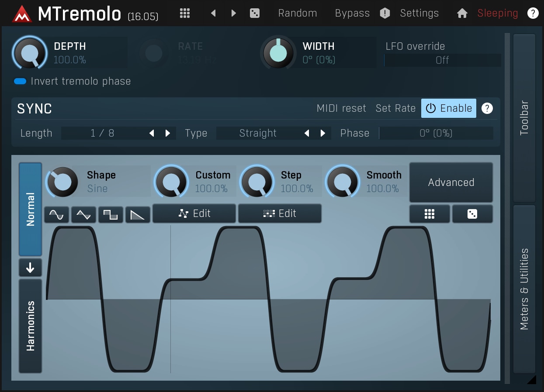Toggle the SYNC Enable button
This screenshot has height=392, width=544.
point(449,108)
